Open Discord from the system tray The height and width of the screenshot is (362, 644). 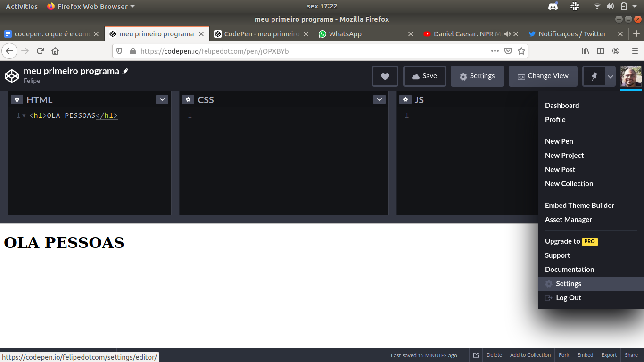(553, 6)
